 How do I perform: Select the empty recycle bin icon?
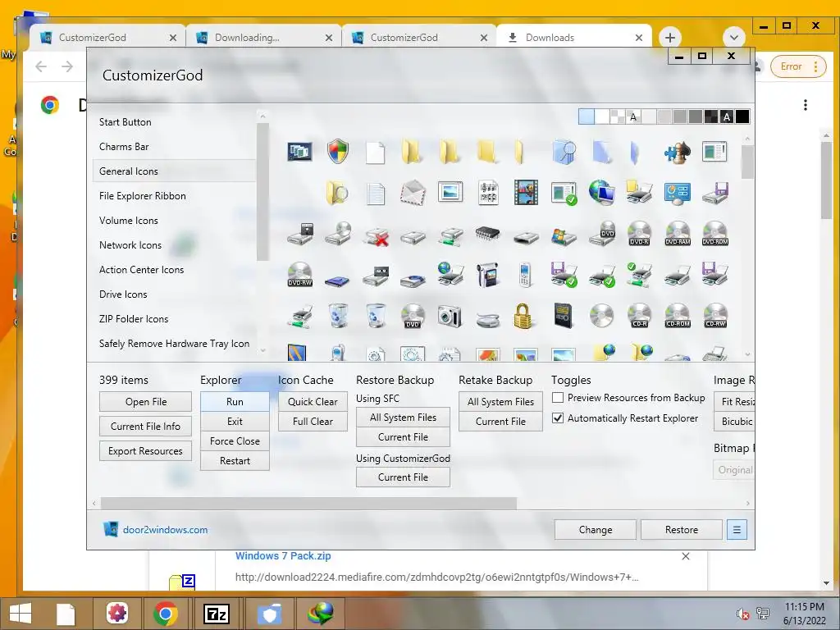pyautogui.click(x=376, y=315)
